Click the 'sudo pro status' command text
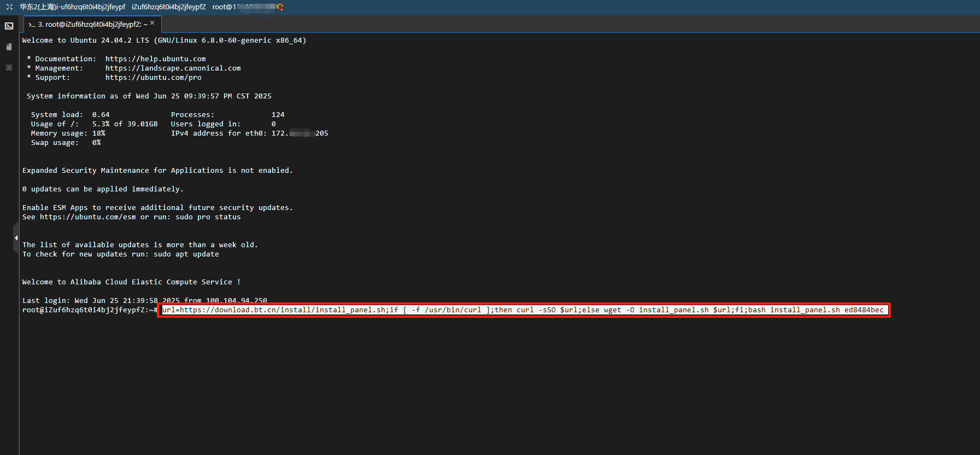This screenshot has width=980, height=455. point(208,217)
